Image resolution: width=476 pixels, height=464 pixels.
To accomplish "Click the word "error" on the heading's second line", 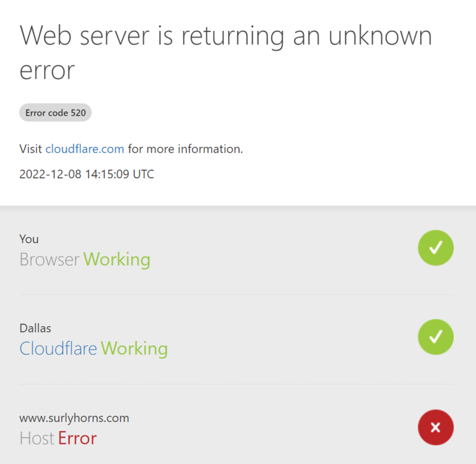I will pyautogui.click(x=47, y=71).
